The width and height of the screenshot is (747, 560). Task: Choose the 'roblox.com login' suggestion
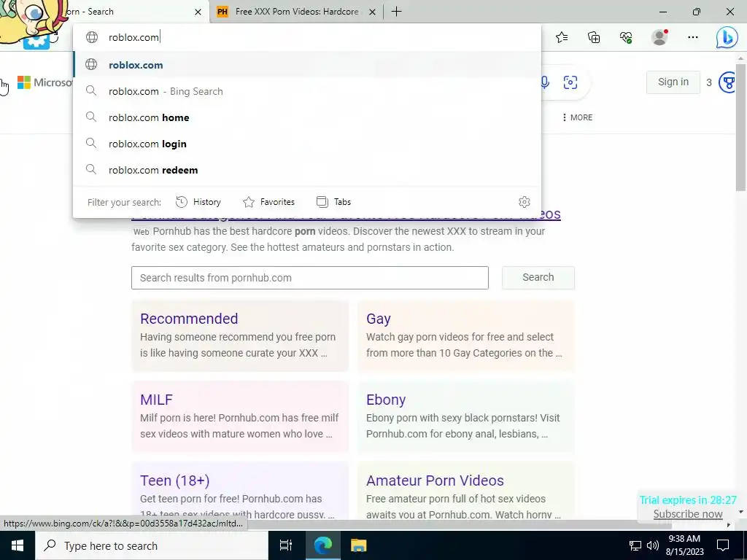307,144
